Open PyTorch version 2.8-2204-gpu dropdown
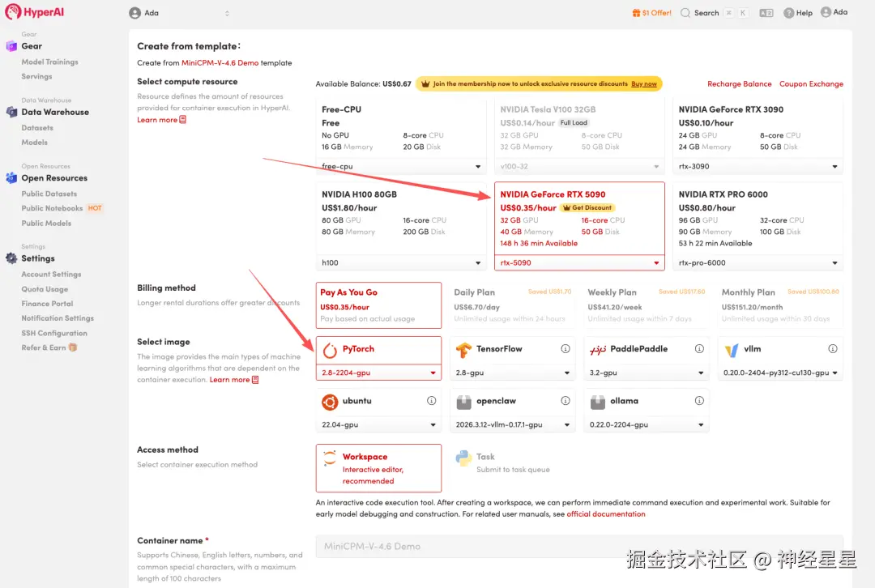This screenshot has width=875, height=588. pos(378,373)
